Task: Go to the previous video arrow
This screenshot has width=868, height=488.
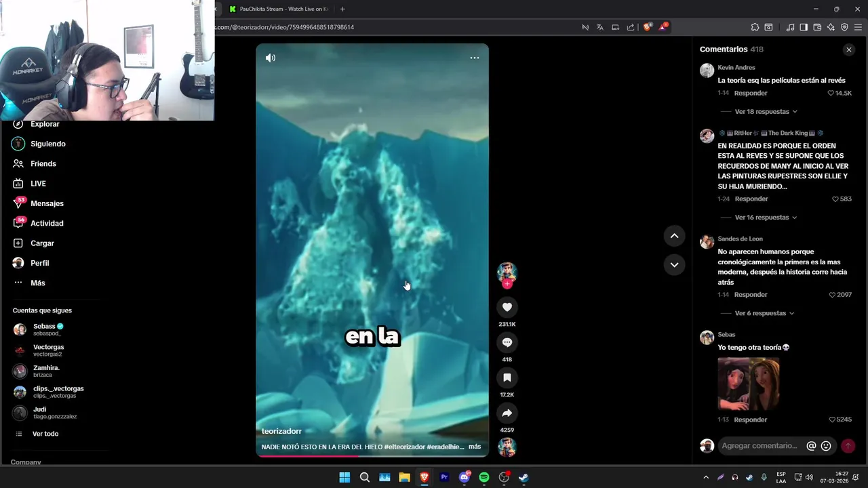Action: click(x=674, y=236)
